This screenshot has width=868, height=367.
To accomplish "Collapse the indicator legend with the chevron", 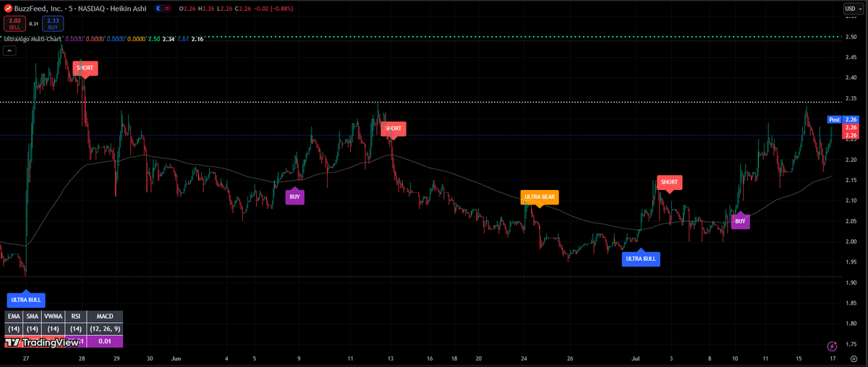I will (9, 51).
